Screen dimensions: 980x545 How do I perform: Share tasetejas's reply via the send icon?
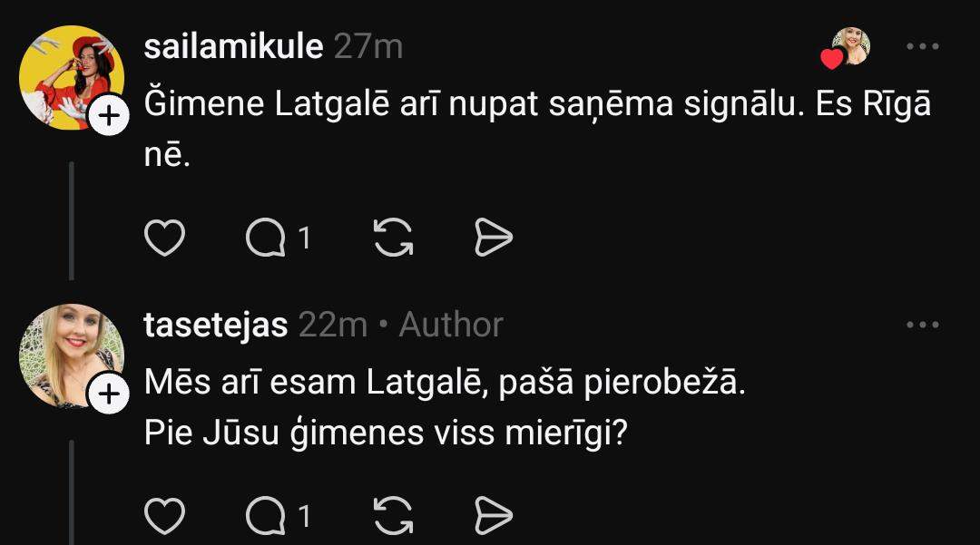pyautogui.click(x=495, y=516)
